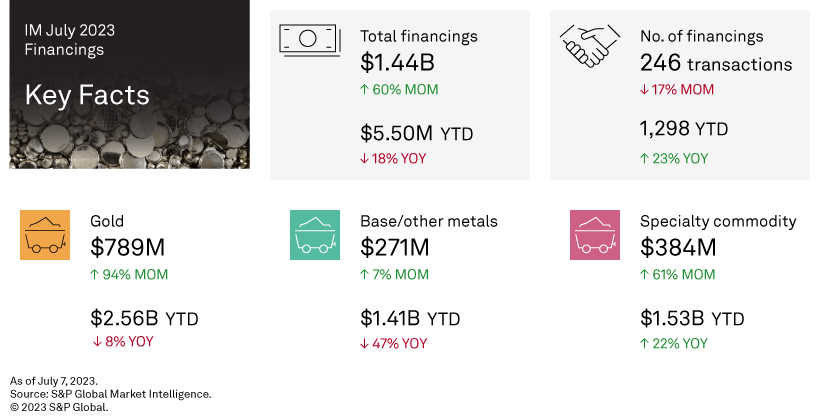This screenshot has height=420, width=840.
Task: Click the green up arrow by 60% MOM
Action: (x=365, y=90)
